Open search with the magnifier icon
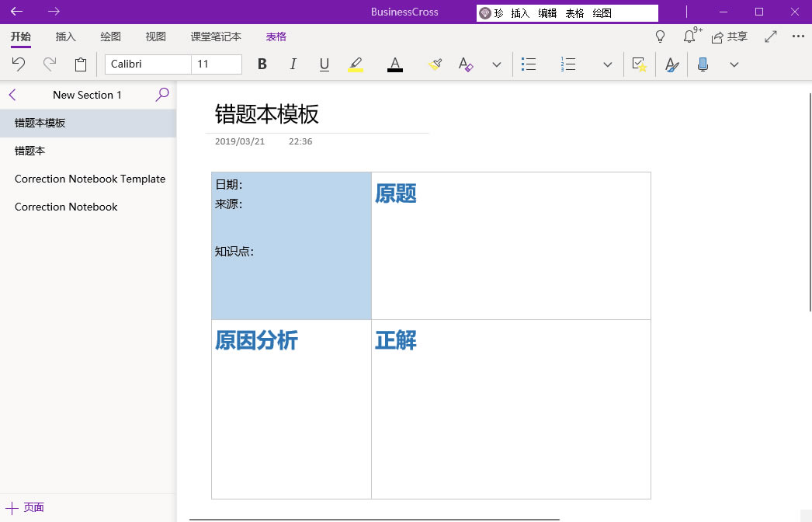The image size is (812, 522). (162, 95)
